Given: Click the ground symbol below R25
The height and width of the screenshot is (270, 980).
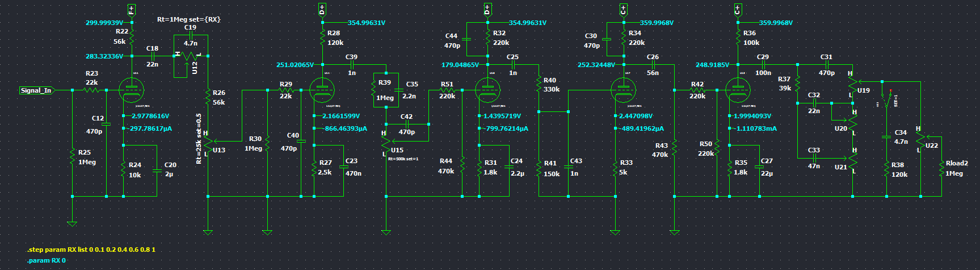Looking at the screenshot, I should [x=72, y=223].
